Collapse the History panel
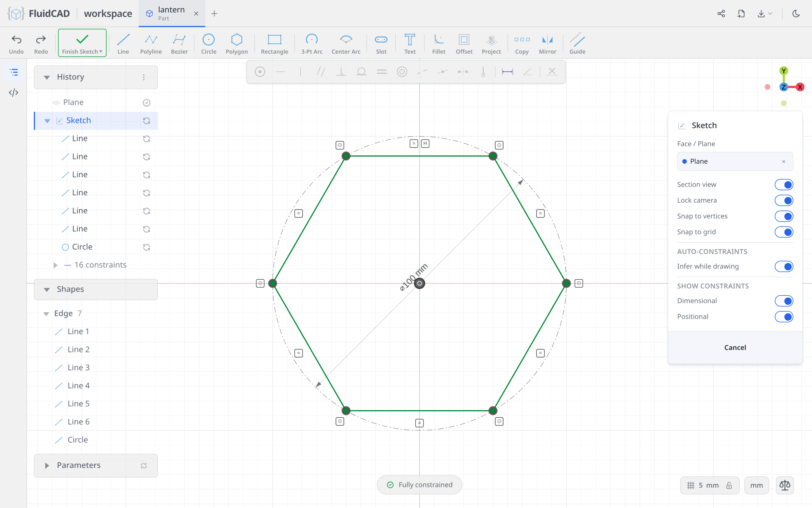This screenshot has width=812, height=508. tap(47, 77)
